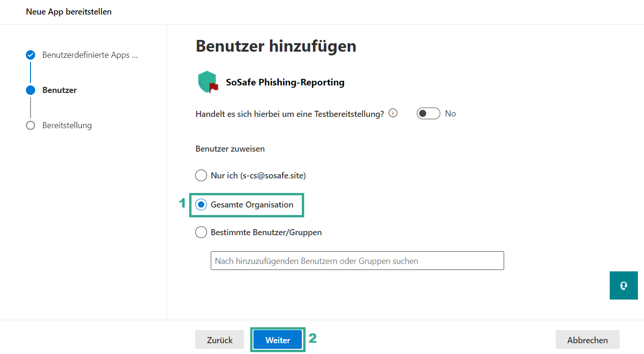This screenshot has height=354, width=644.
Task: Go back with the Zurück button
Action: click(x=220, y=340)
